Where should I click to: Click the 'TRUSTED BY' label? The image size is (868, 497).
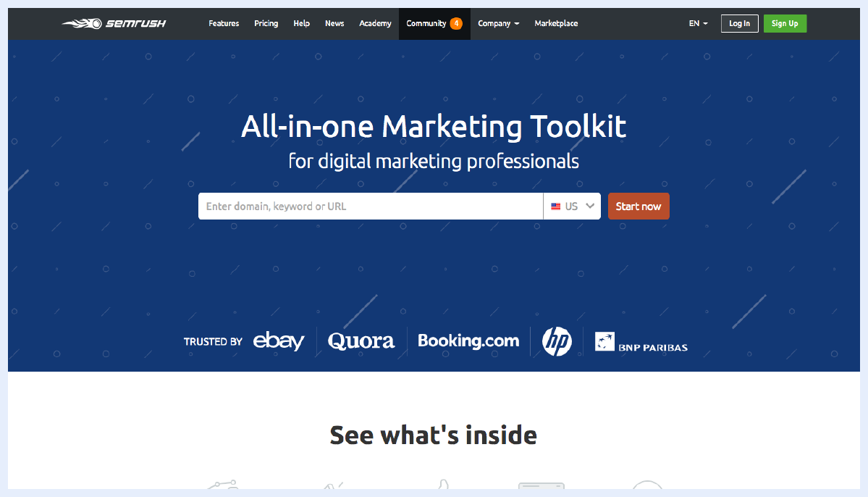pos(213,342)
